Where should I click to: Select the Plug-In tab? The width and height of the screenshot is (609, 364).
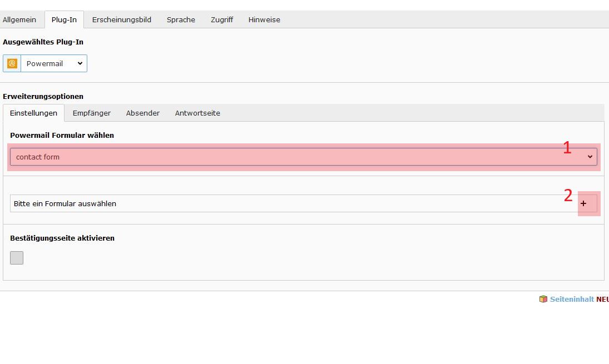(64, 19)
